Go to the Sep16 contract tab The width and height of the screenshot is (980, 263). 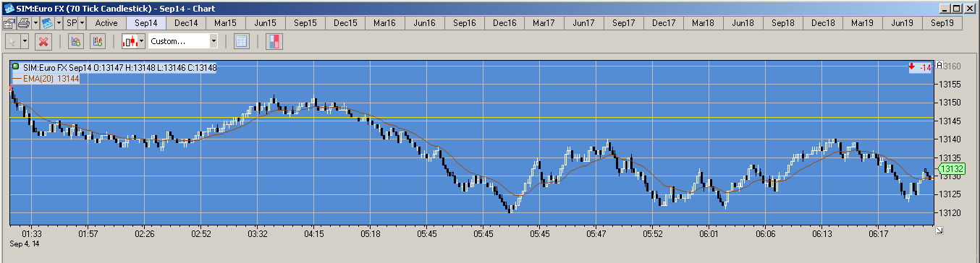(465, 22)
